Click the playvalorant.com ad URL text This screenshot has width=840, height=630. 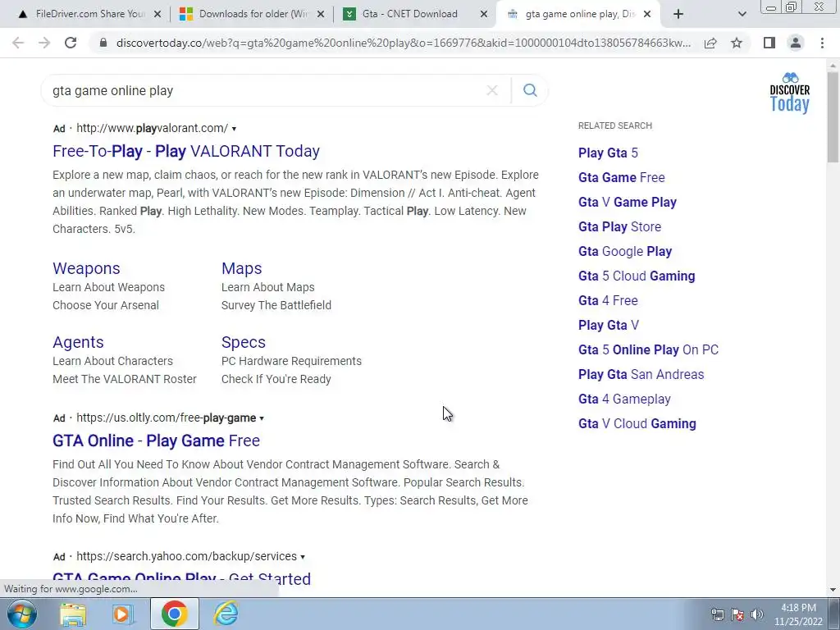(x=152, y=128)
